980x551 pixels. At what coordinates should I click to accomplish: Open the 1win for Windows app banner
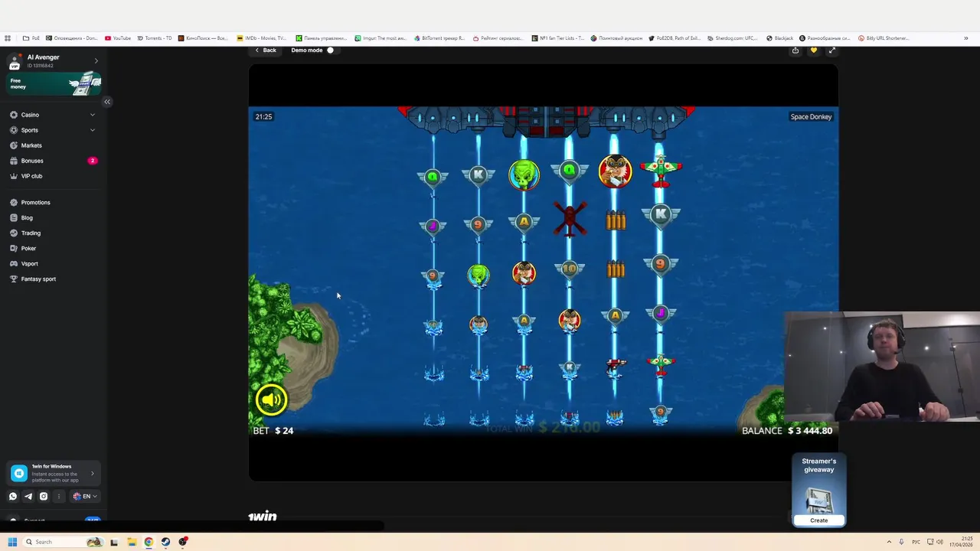(x=54, y=474)
